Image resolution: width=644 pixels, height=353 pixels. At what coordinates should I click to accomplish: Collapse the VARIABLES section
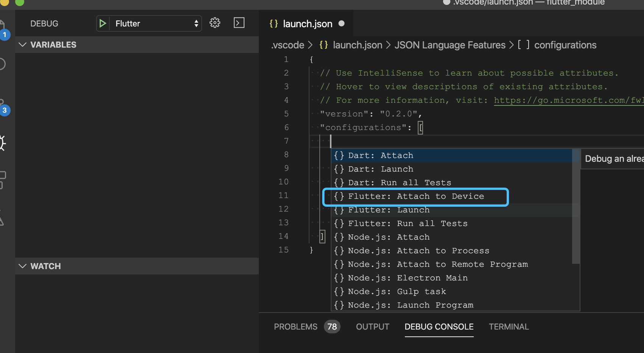point(137,45)
